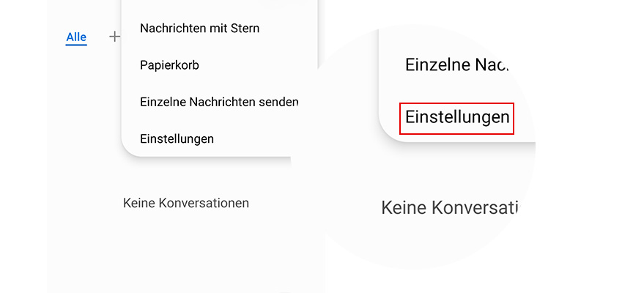Select the Alle tab
The image size is (644, 293).
tap(76, 37)
